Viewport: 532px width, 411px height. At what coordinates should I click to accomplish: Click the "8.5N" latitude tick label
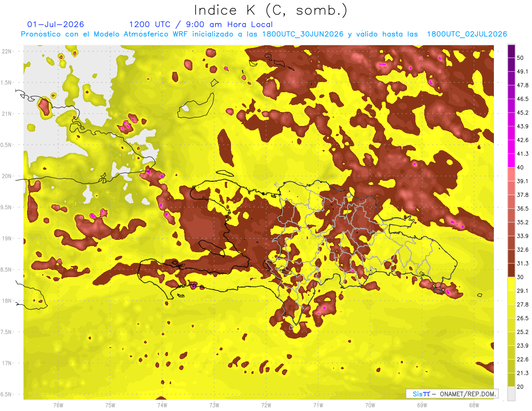(x=6, y=270)
